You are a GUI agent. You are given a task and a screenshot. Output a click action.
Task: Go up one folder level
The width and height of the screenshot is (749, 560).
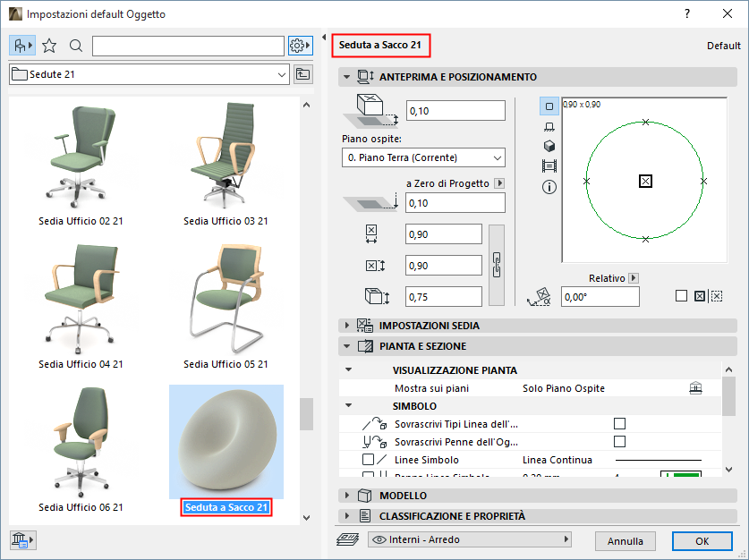[302, 74]
